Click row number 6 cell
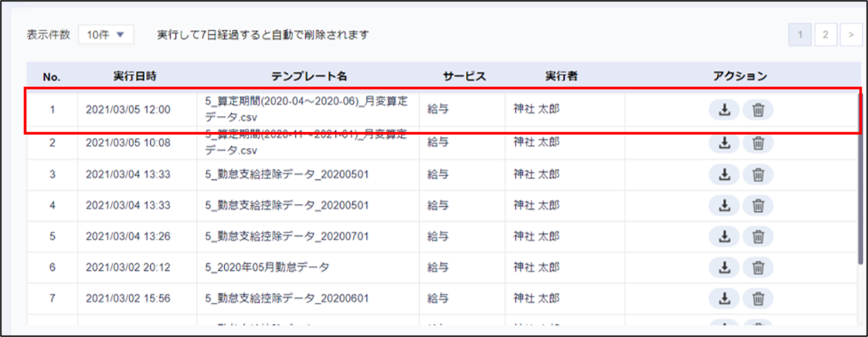The height and width of the screenshot is (337, 868). coord(52,268)
